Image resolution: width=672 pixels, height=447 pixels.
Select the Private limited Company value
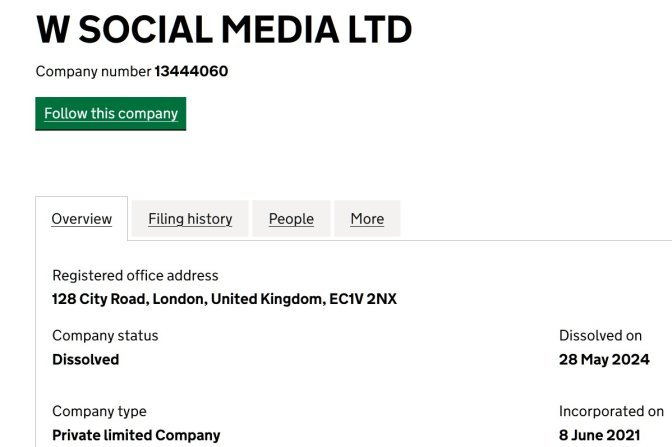click(x=136, y=435)
